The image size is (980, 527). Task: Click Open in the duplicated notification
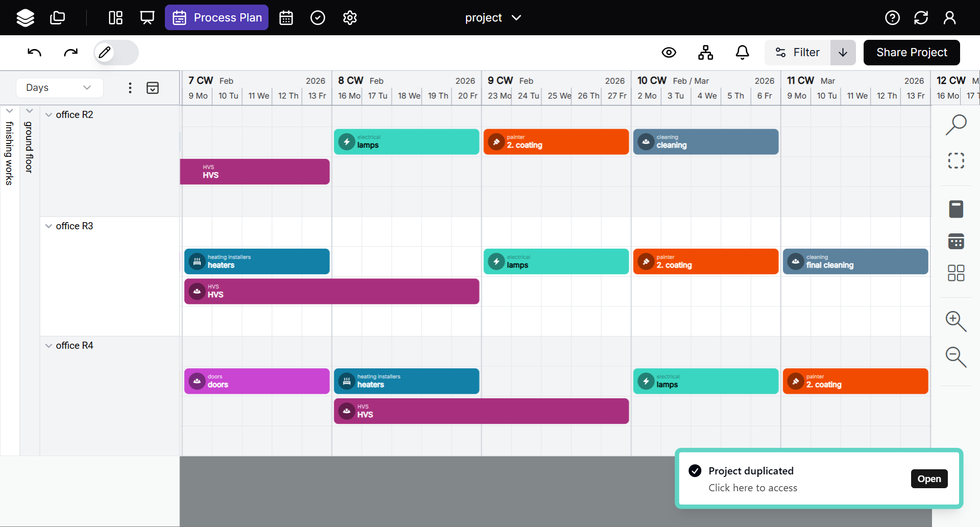click(928, 479)
